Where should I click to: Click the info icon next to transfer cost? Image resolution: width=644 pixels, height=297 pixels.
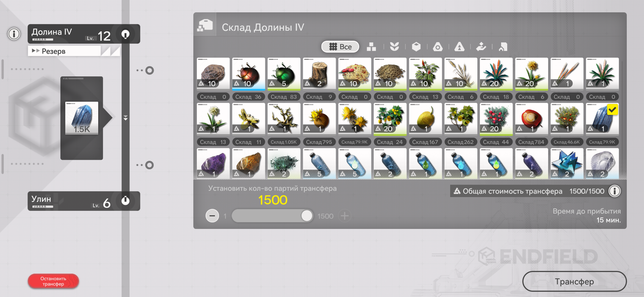614,191
